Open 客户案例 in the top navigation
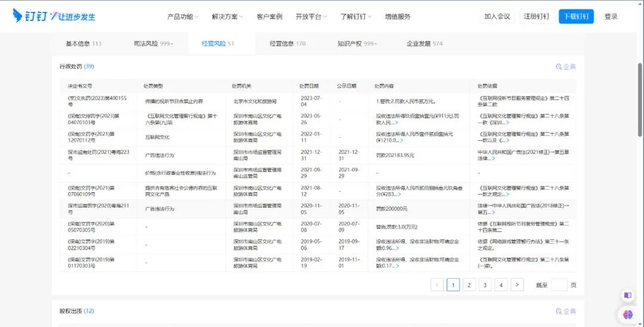644x327 pixels. (270, 17)
